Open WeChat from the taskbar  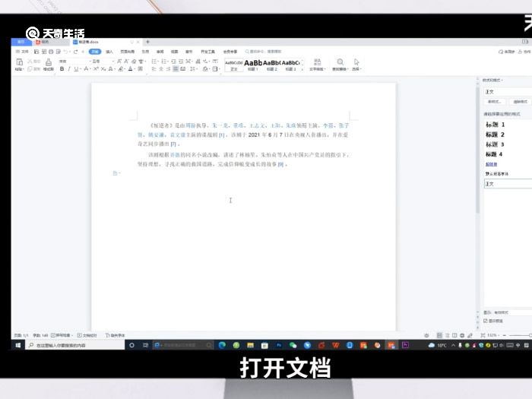pyautogui.click(x=293, y=345)
